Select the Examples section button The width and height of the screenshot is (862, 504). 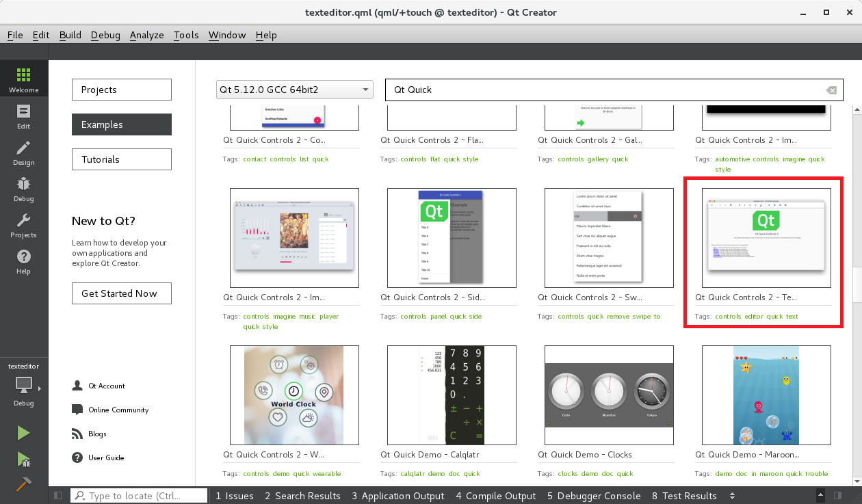tap(121, 124)
